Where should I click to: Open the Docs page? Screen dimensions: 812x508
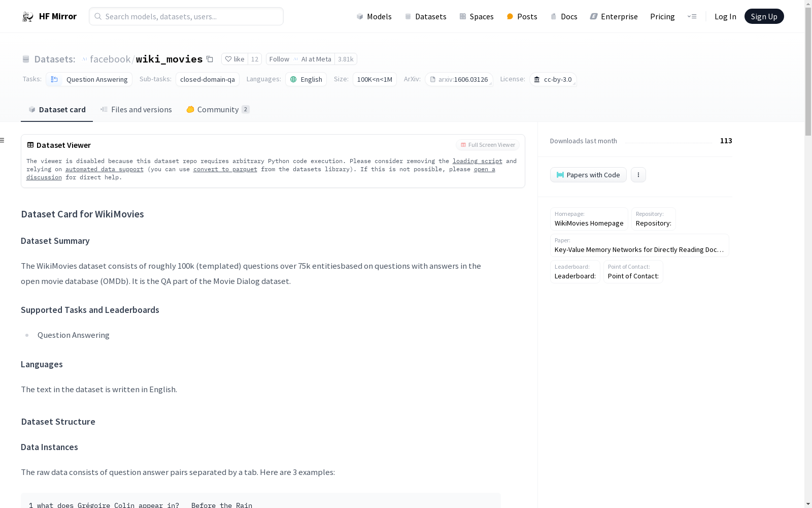[x=564, y=16]
